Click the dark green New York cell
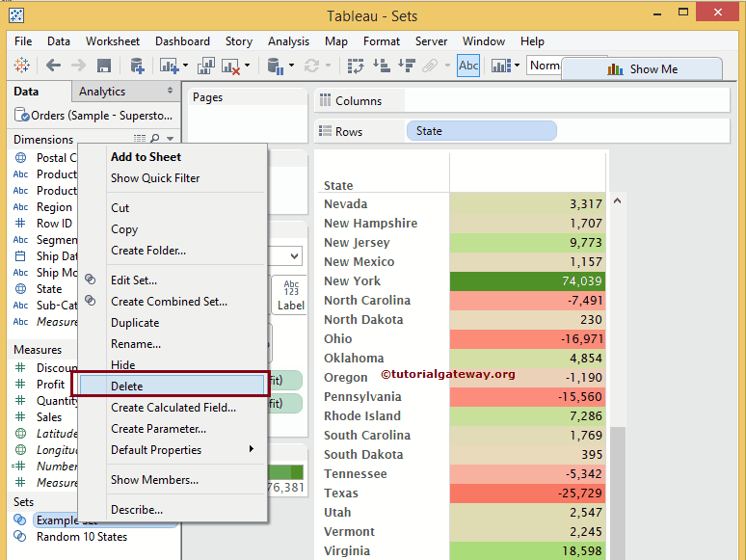 527,281
